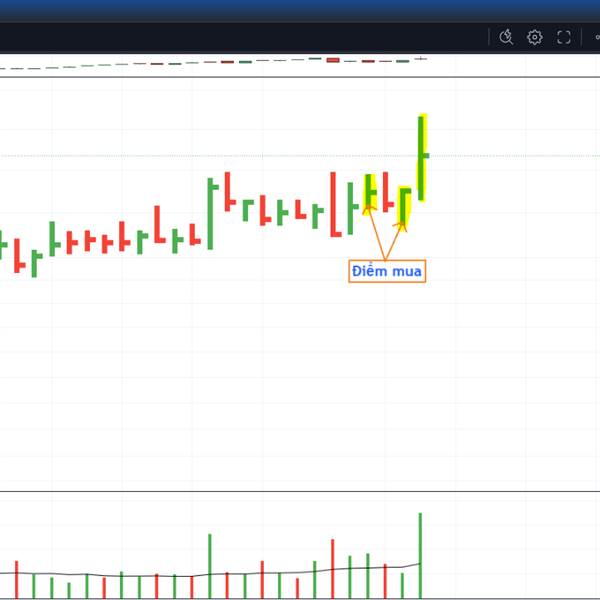The height and width of the screenshot is (600, 600).
Task: Click the 'Điểm mua' annotation label
Action: pyautogui.click(x=387, y=271)
